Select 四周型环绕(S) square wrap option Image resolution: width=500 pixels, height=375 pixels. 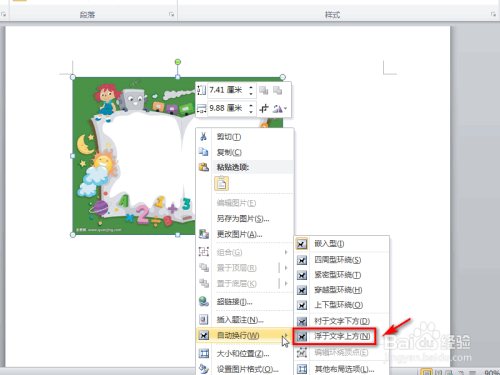coord(342,260)
